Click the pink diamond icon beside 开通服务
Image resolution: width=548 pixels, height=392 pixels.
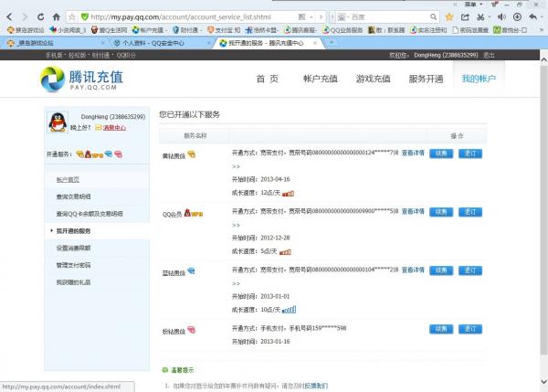pyautogui.click(x=119, y=154)
